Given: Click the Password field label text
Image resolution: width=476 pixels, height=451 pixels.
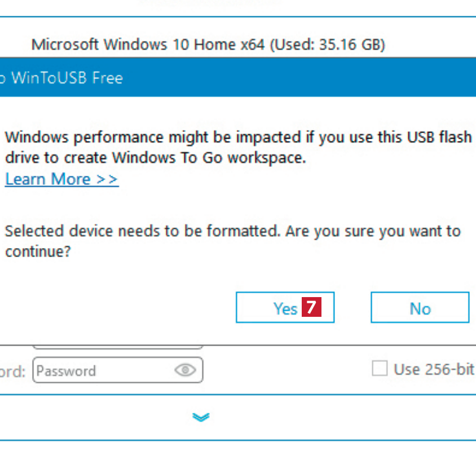Looking at the screenshot, I should (x=12, y=372).
